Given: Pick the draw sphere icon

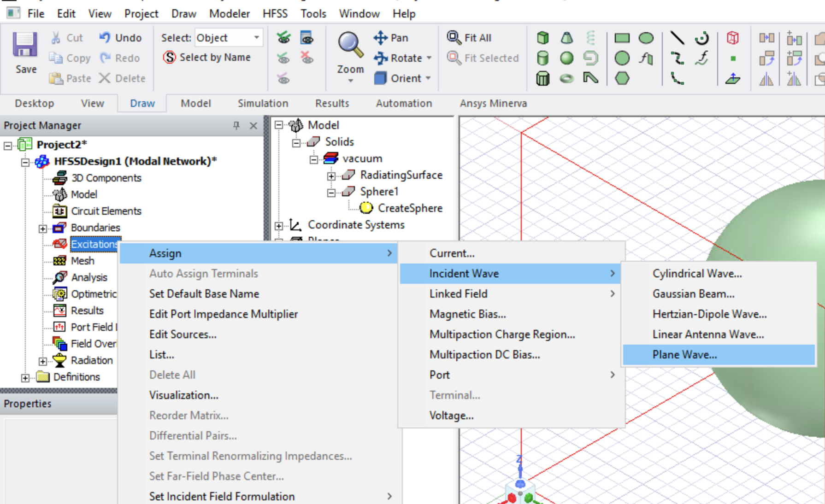Looking at the screenshot, I should pyautogui.click(x=567, y=58).
